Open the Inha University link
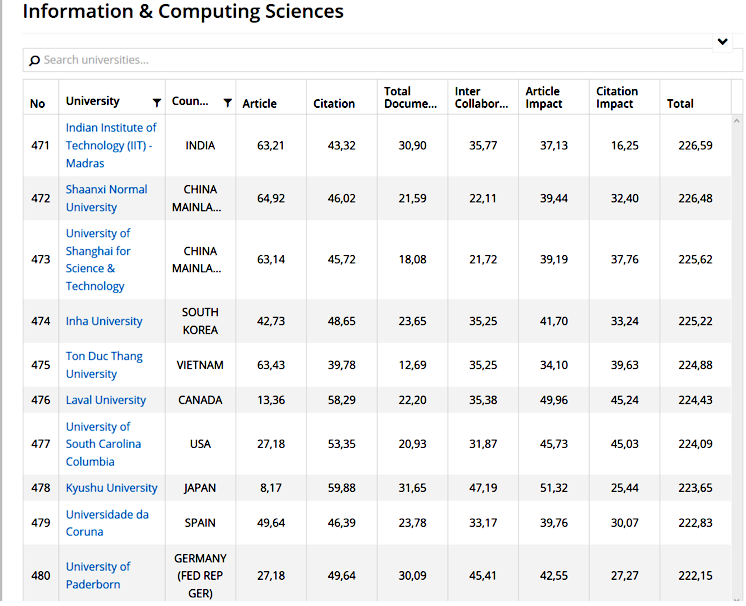Viewport: 746px width, 606px height. pyautogui.click(x=104, y=321)
